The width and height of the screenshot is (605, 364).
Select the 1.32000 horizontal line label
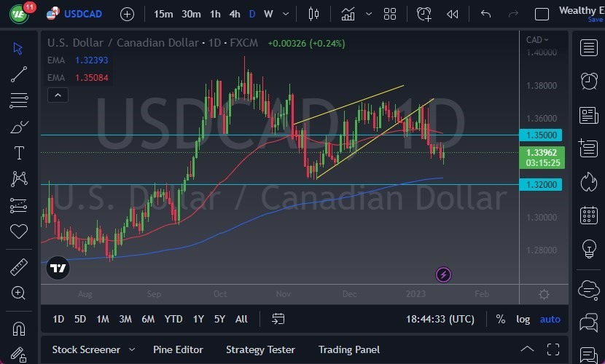[541, 184]
